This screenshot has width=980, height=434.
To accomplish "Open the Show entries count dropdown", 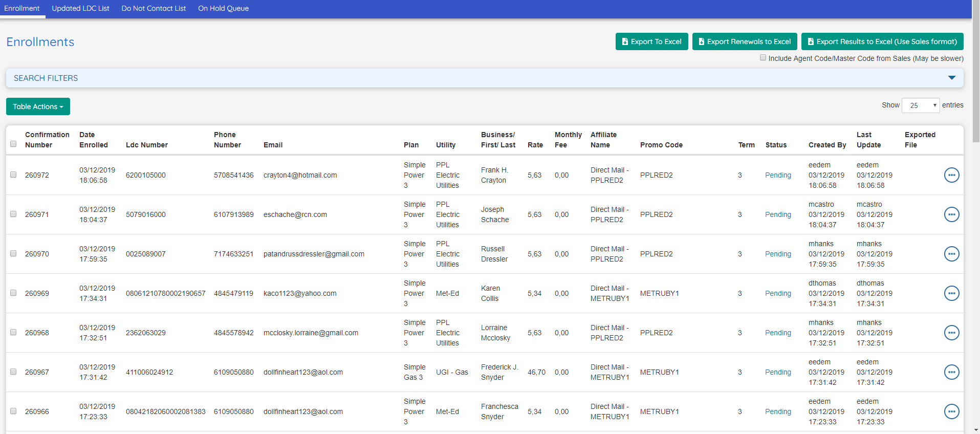I will [x=921, y=105].
